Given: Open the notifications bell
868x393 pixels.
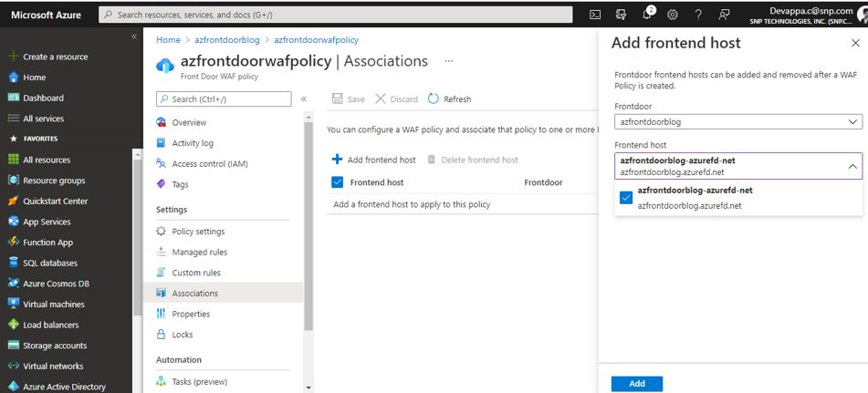Looking at the screenshot, I should tap(648, 15).
